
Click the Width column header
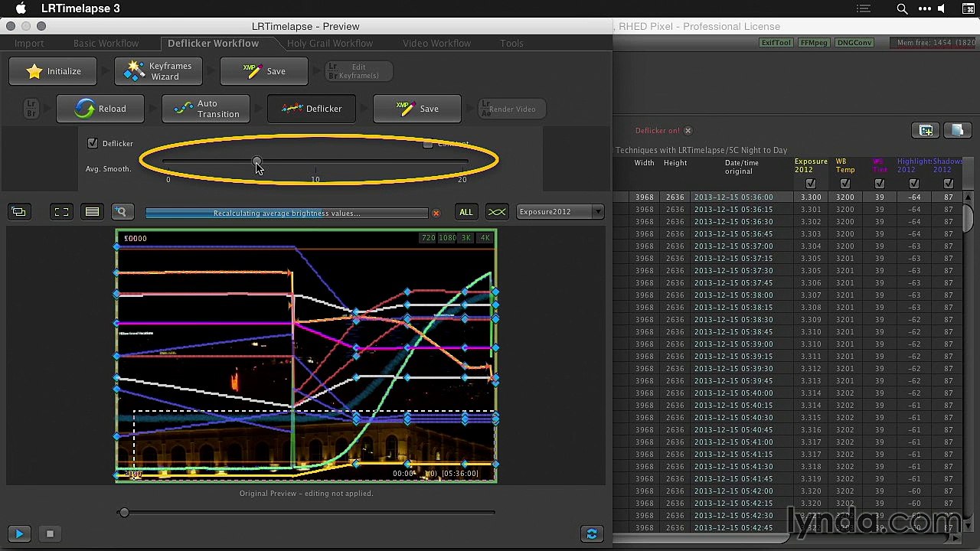pyautogui.click(x=645, y=163)
